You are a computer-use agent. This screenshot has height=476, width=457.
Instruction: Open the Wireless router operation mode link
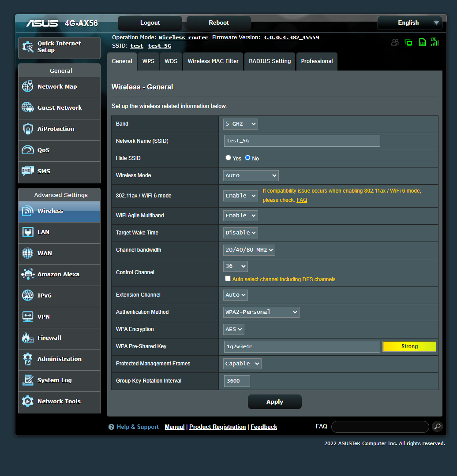pos(183,37)
